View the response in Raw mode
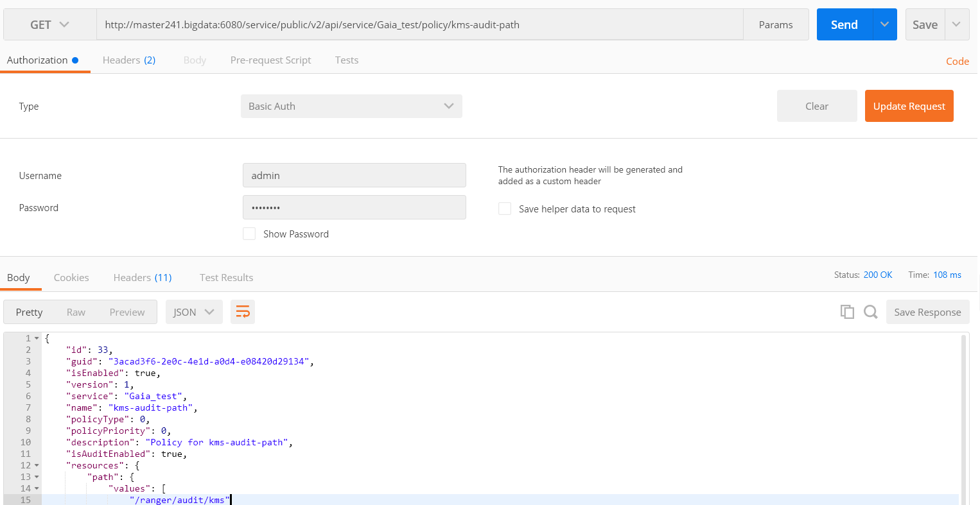Image resolution: width=980 pixels, height=505 pixels. click(x=76, y=312)
